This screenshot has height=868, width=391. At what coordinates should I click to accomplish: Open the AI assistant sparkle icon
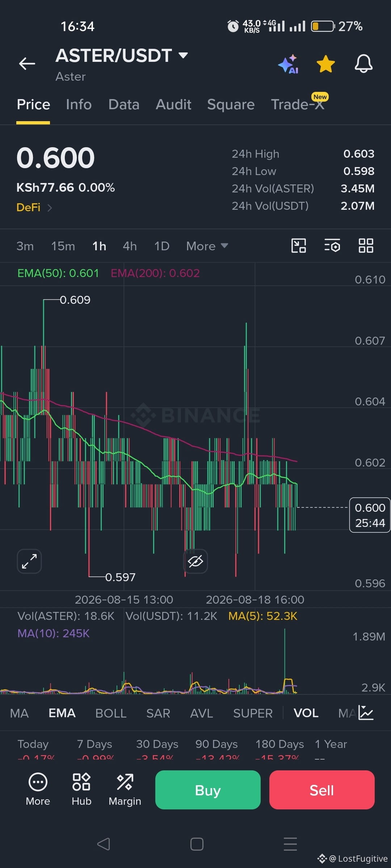pyautogui.click(x=289, y=64)
